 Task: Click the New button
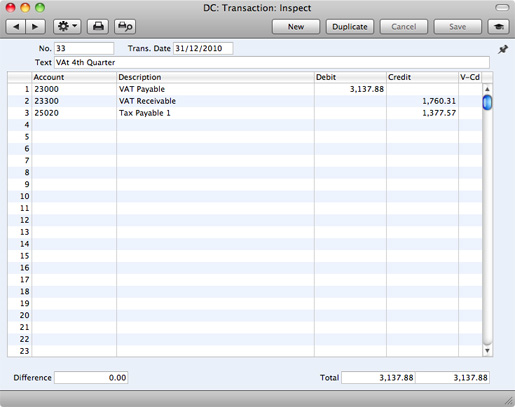(296, 27)
